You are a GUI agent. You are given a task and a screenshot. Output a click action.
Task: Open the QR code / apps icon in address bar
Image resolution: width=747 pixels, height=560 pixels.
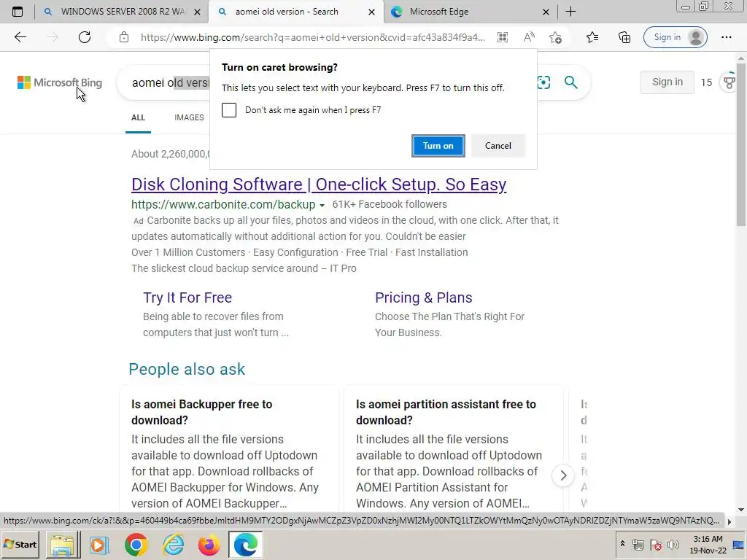503,37
